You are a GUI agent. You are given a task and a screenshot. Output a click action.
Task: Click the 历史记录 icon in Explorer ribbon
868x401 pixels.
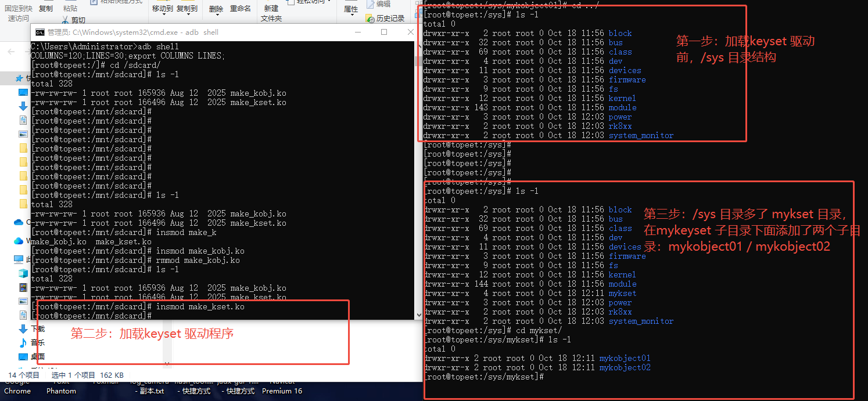370,19
